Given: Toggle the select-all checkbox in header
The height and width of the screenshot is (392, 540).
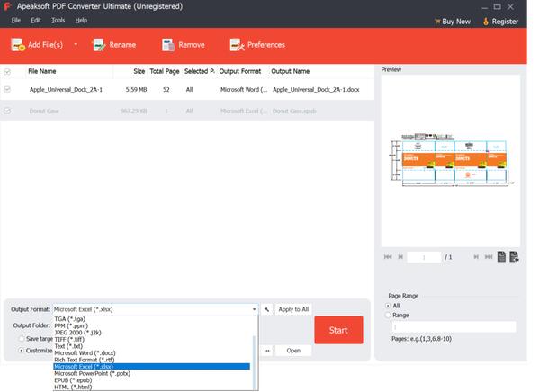Looking at the screenshot, I should coord(8,70).
